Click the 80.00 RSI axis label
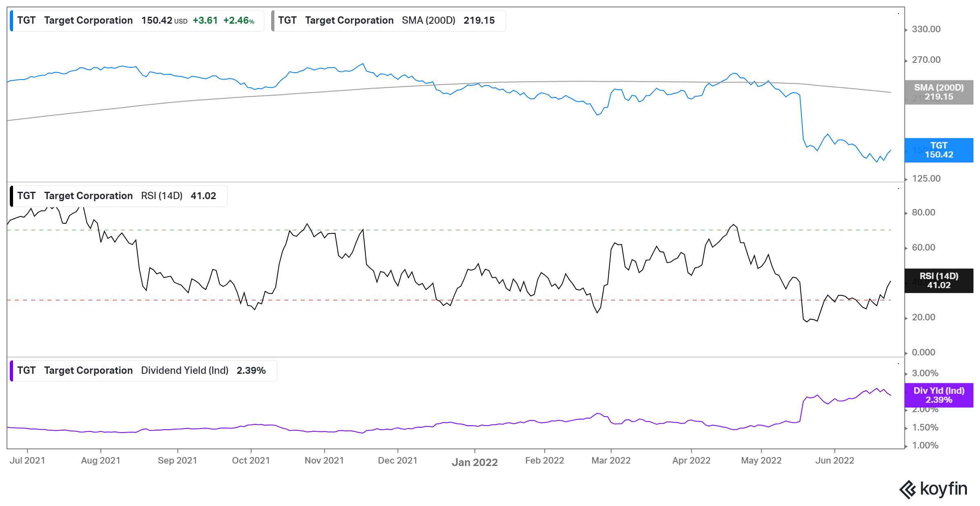This screenshot has width=980, height=506. [923, 213]
